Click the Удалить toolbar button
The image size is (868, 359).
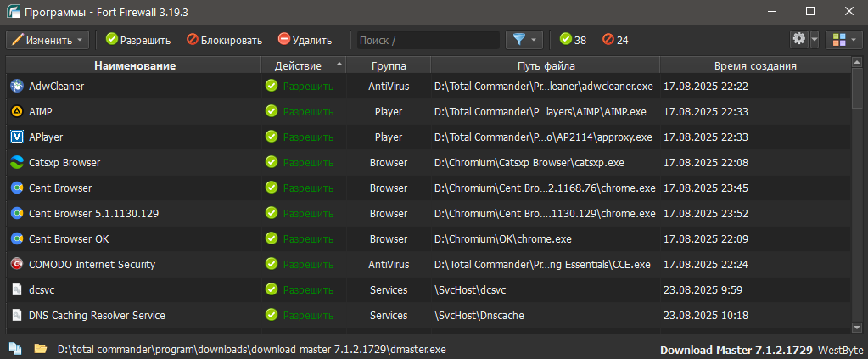[305, 40]
